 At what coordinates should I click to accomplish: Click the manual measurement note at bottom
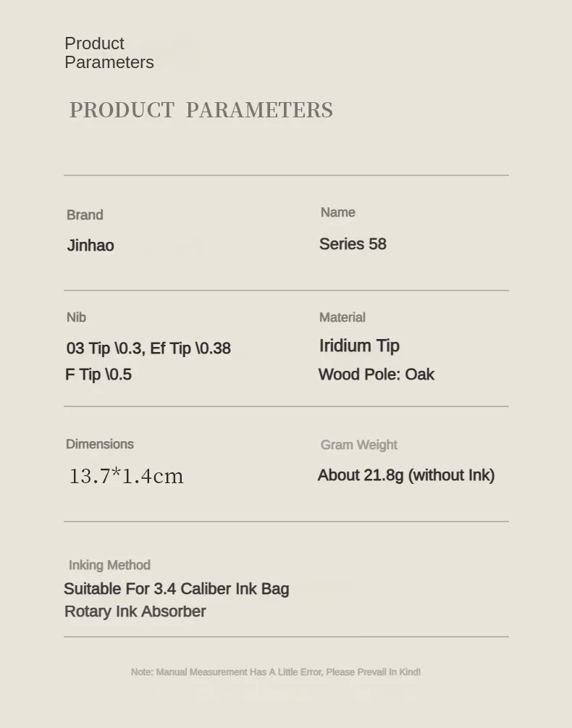[276, 671]
